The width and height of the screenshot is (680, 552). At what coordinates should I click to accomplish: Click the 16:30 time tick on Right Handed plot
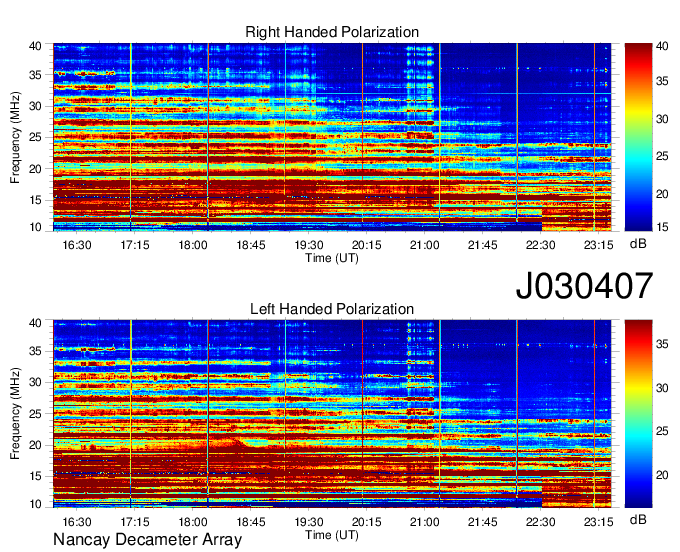77,245
